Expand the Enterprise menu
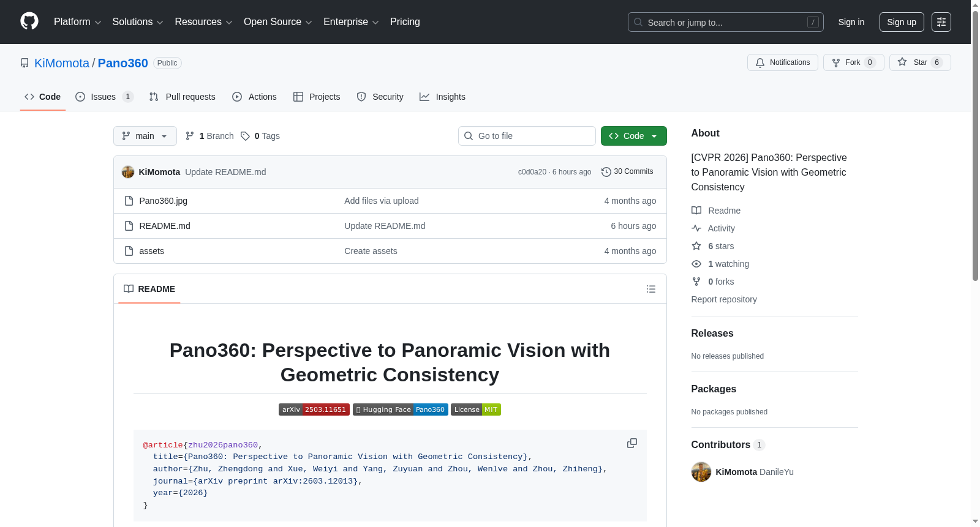This screenshot has height=527, width=980. [x=351, y=22]
